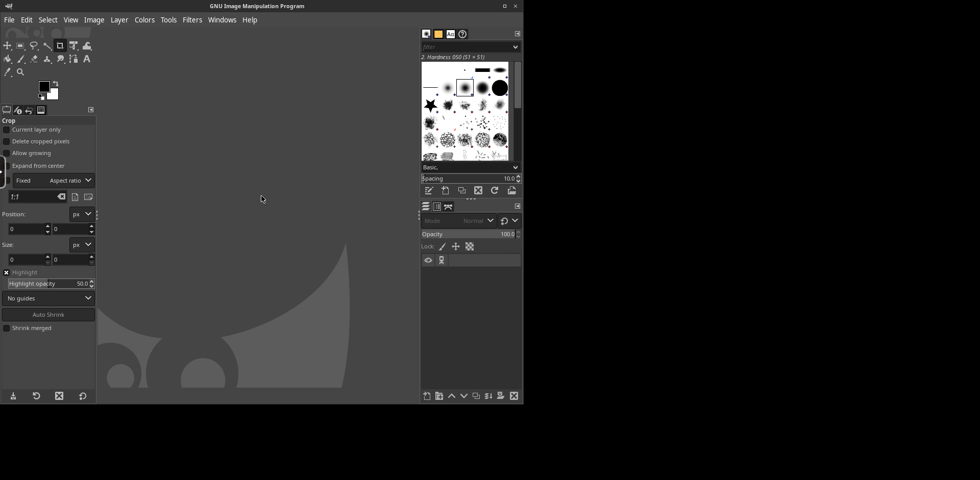Expand the Fixed Aspect ratio dropdown
The image size is (980, 480).
tap(53, 181)
